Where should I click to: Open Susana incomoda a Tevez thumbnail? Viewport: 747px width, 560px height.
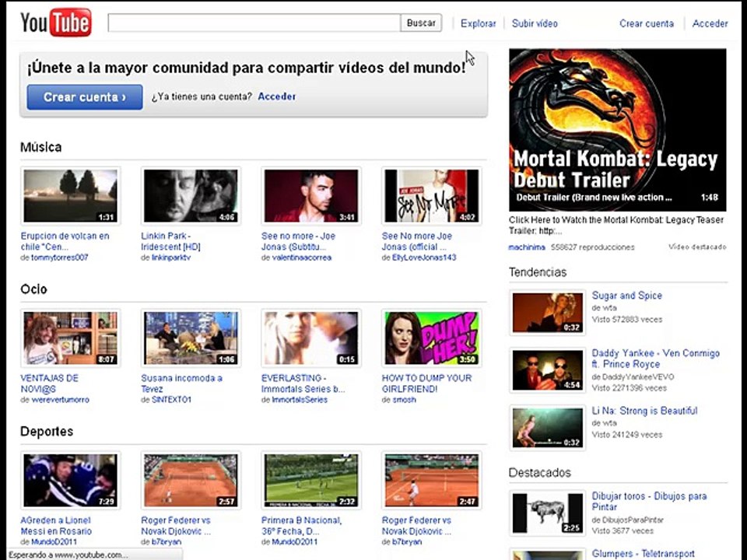191,338
